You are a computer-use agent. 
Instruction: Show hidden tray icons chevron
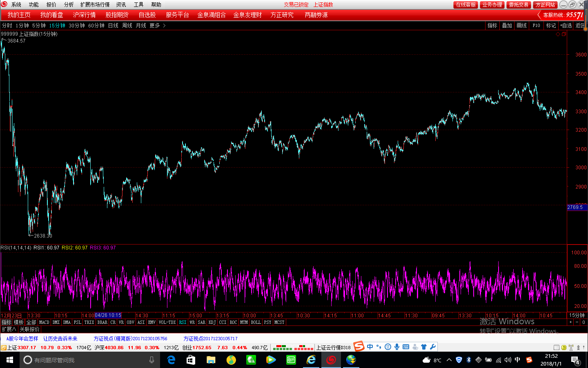449,360
